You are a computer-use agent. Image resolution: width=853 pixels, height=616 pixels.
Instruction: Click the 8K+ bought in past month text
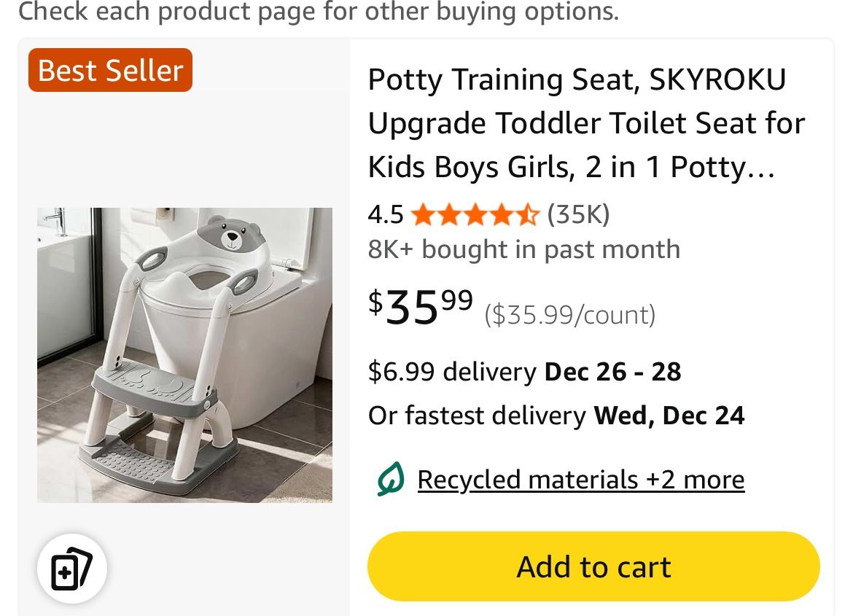[523, 249]
